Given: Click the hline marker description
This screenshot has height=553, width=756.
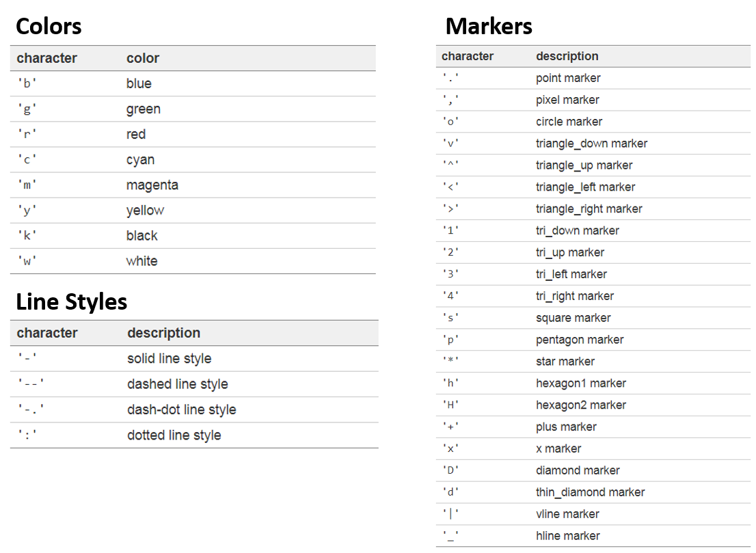Looking at the screenshot, I should click(568, 536).
